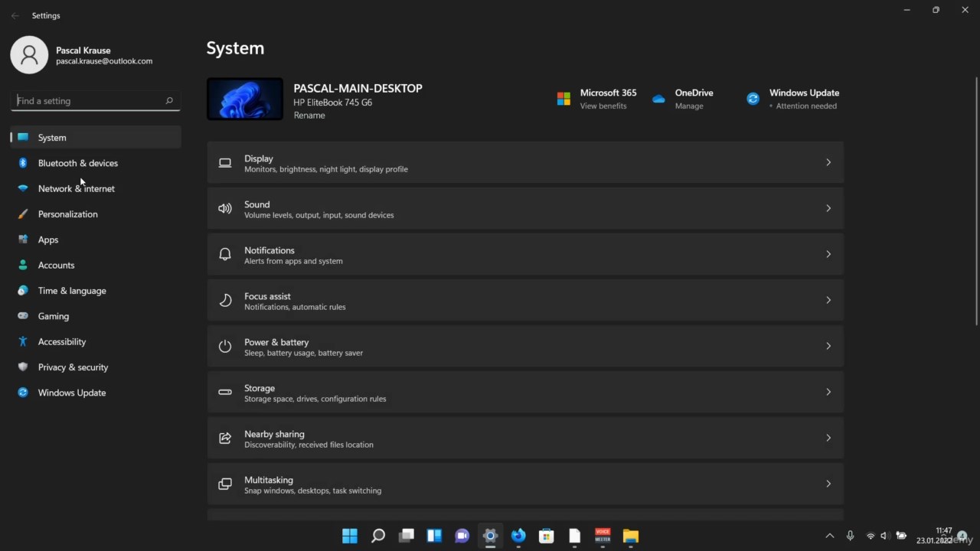Click Windows Update attention needed icon
This screenshot has width=980, height=551.
coord(753,99)
